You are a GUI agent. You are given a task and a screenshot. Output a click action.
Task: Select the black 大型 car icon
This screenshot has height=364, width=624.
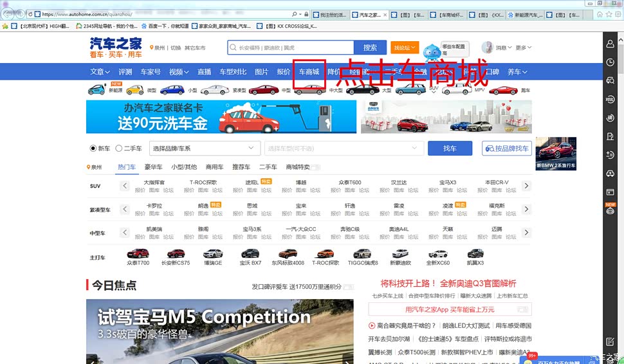(x=363, y=90)
